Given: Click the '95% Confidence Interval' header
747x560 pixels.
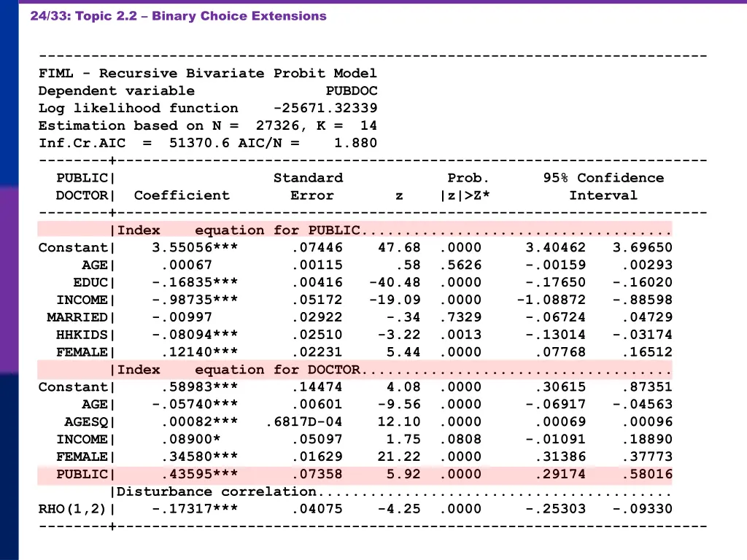Looking at the screenshot, I should [x=603, y=187].
